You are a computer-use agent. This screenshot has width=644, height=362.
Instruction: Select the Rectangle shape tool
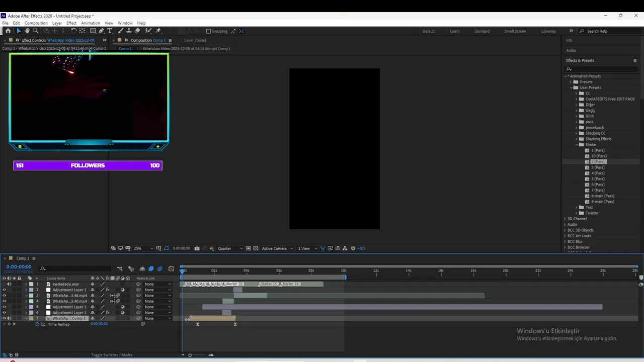pyautogui.click(x=93, y=31)
